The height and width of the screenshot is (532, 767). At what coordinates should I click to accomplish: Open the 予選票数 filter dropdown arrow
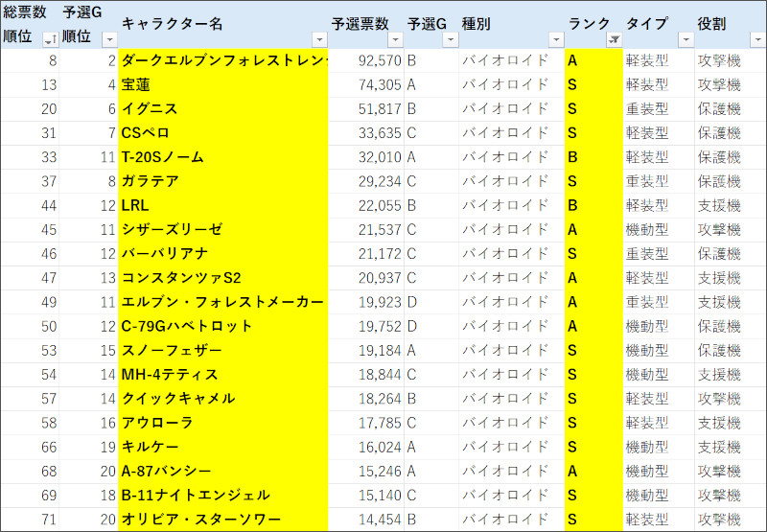tap(395, 38)
